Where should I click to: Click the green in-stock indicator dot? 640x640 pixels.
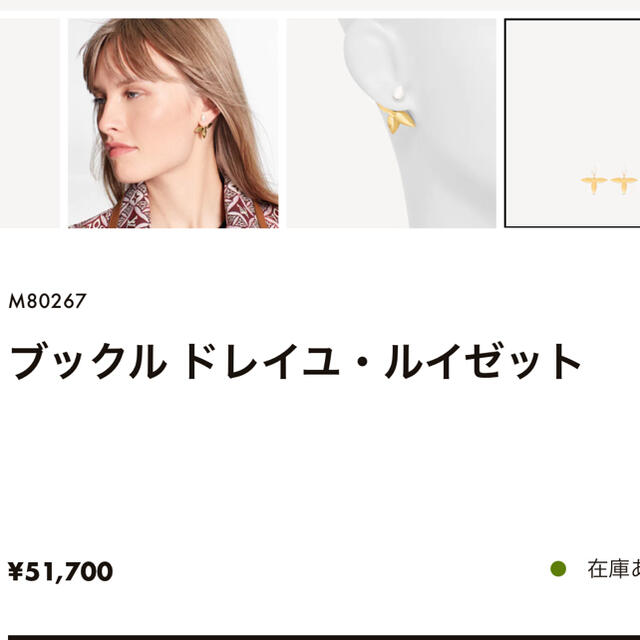pyautogui.click(x=558, y=569)
